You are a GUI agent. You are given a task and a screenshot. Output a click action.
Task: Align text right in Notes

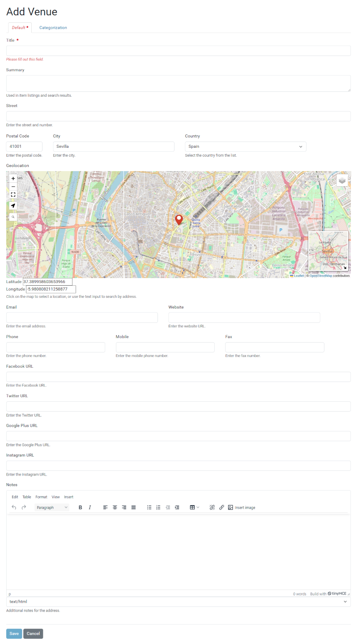click(124, 507)
